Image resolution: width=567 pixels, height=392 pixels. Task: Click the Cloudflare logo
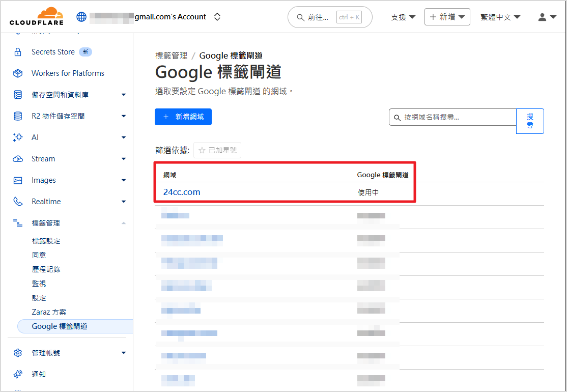click(37, 17)
